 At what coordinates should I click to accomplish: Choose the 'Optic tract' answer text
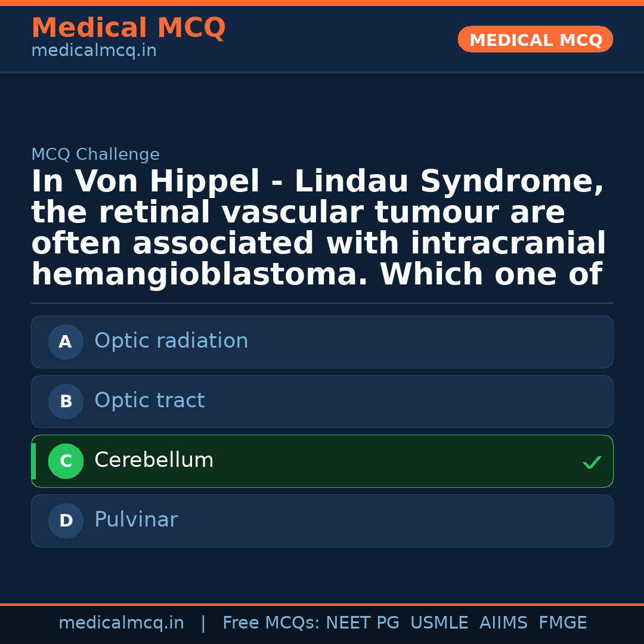[149, 401]
